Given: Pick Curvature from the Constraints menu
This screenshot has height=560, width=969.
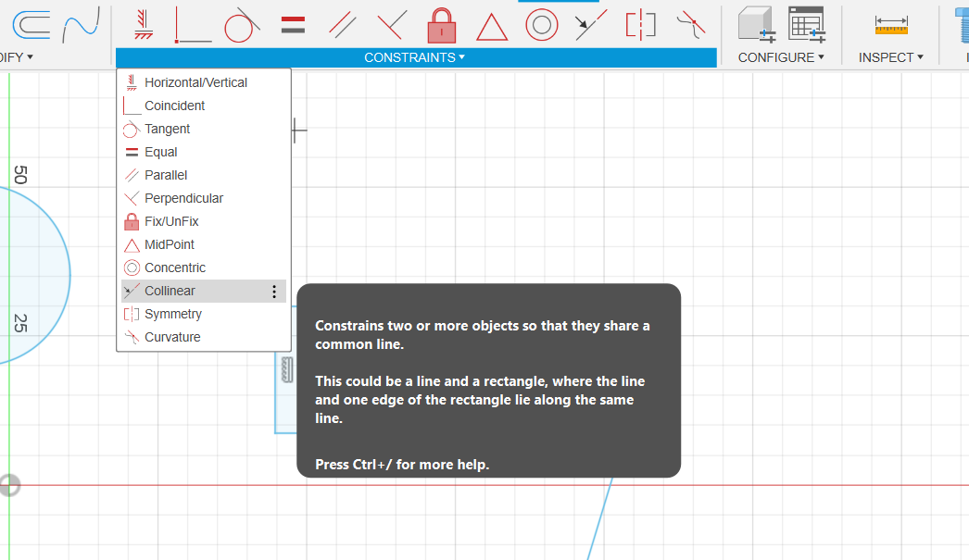Looking at the screenshot, I should tap(203, 337).
